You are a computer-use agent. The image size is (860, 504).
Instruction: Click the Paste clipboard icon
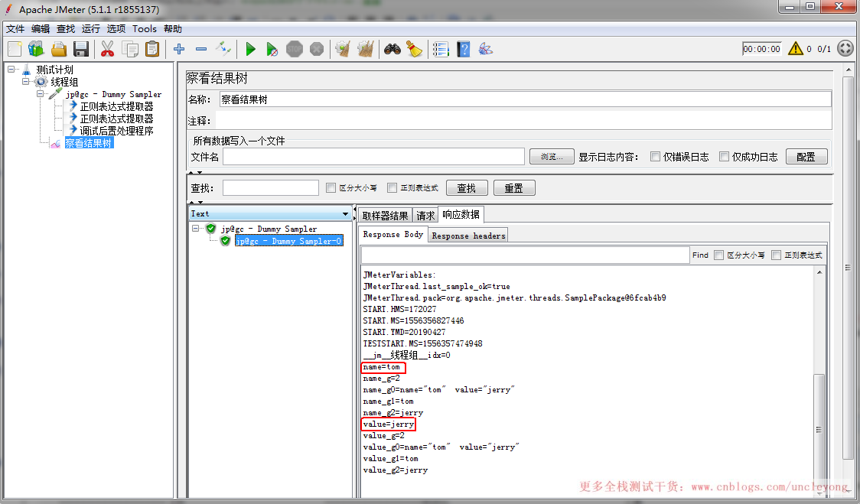(x=152, y=50)
